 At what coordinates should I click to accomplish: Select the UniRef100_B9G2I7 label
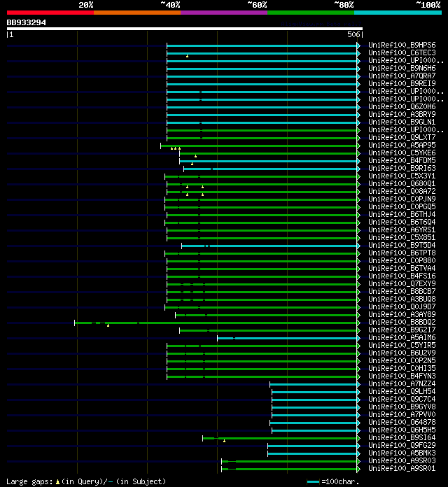pos(402,330)
